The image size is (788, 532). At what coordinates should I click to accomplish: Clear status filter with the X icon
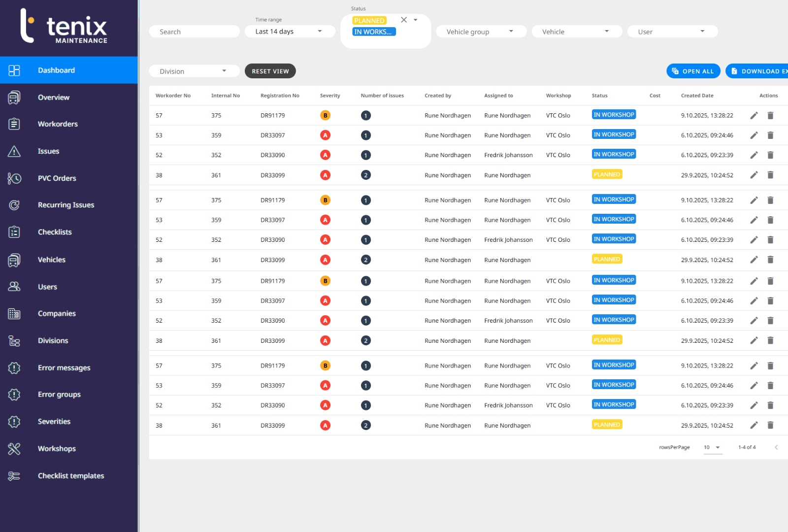(x=404, y=20)
